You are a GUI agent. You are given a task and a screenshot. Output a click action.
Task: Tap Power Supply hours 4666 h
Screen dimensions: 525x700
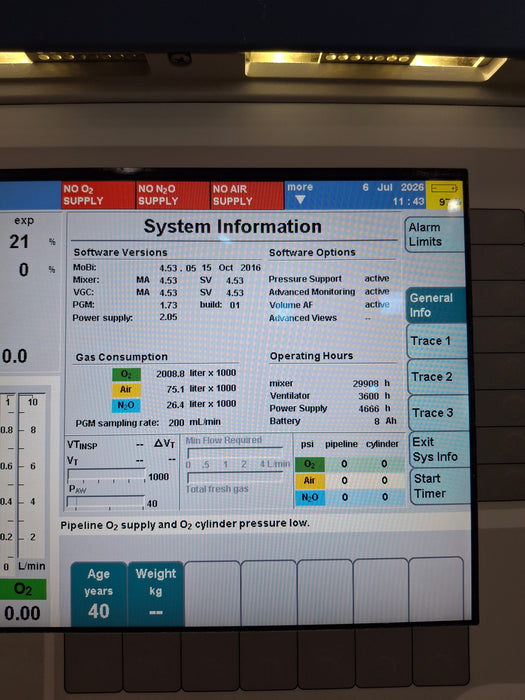coord(330,408)
